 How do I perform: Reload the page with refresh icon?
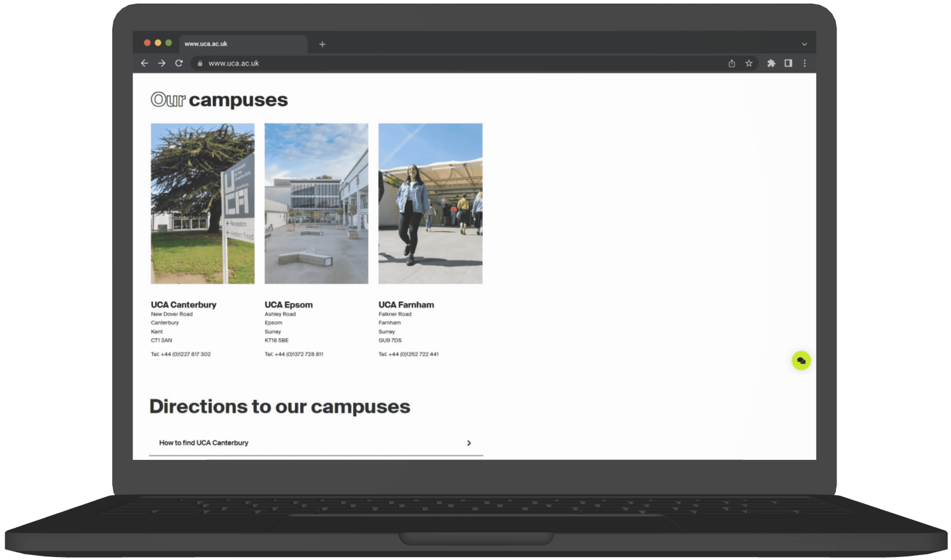pyautogui.click(x=179, y=63)
